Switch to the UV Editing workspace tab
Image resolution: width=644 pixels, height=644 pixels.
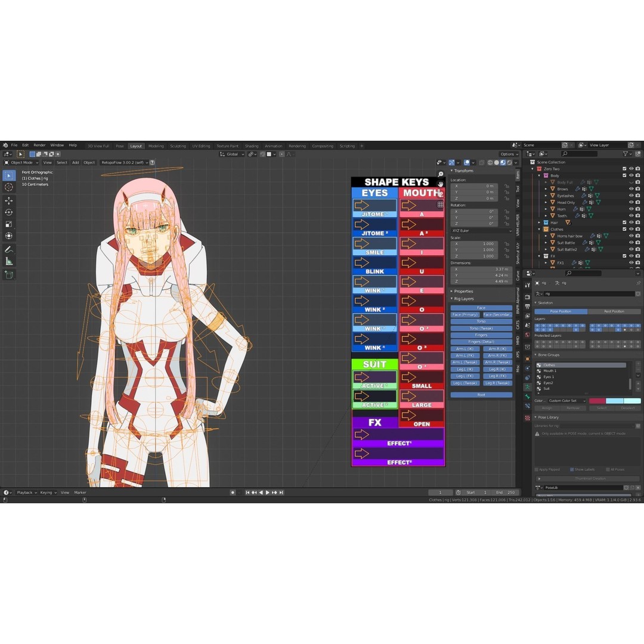coord(202,146)
